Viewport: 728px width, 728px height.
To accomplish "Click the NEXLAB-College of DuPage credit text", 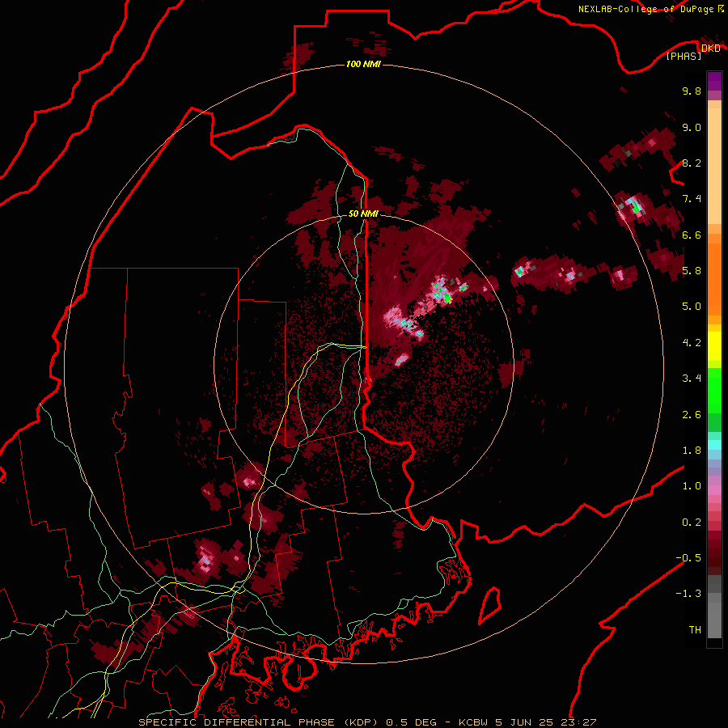I will pyautogui.click(x=646, y=9).
